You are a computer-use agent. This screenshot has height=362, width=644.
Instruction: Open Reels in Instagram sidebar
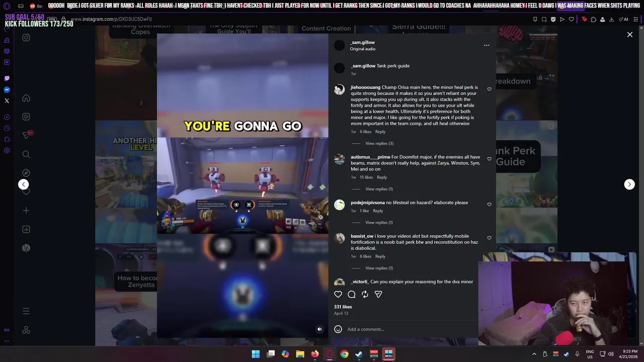(26, 117)
